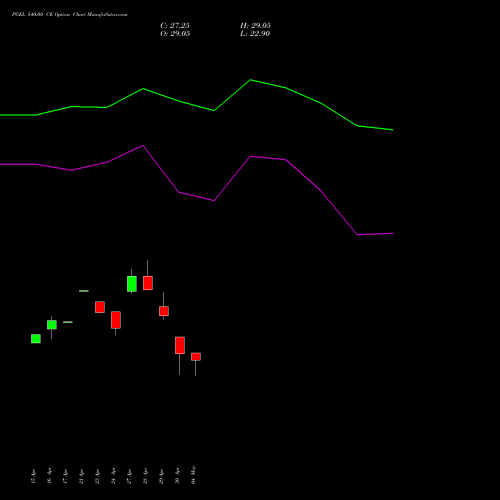Select the 22 Apr red candle
This screenshot has height=500, width=500.
[100, 307]
